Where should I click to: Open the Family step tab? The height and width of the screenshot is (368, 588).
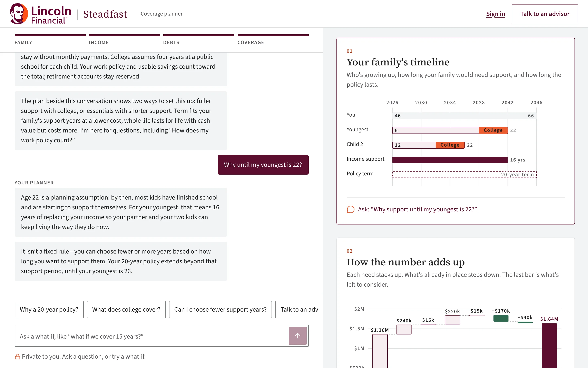(x=50, y=40)
